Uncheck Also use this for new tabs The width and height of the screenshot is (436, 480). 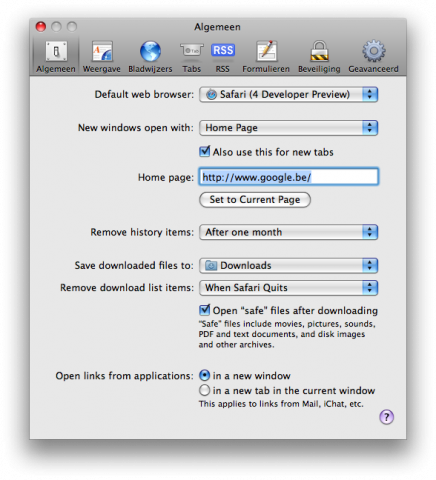point(204,152)
